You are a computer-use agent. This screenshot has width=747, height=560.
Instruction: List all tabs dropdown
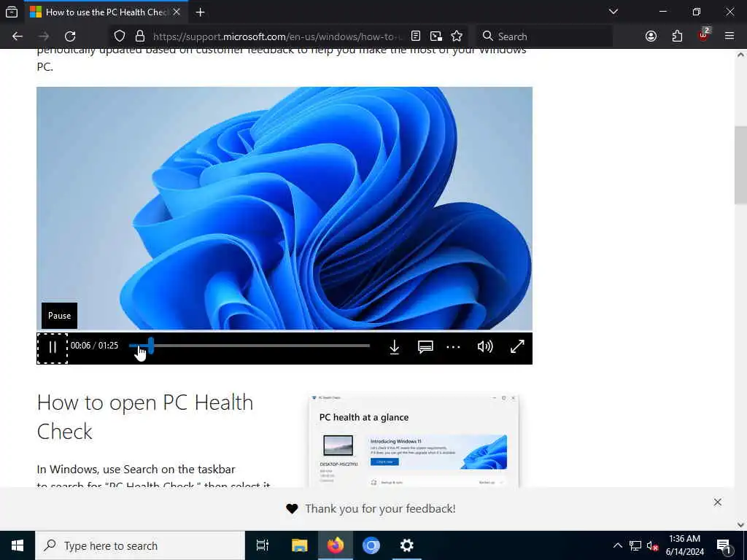pos(614,12)
